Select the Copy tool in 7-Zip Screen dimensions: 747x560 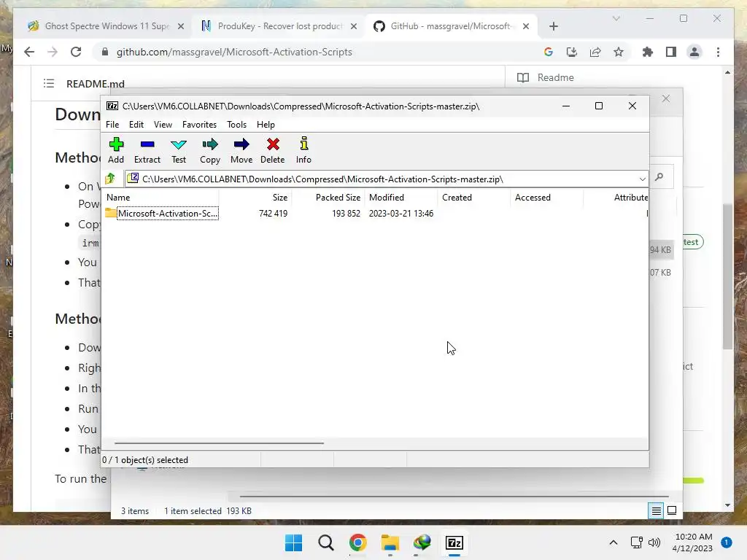[210, 150]
